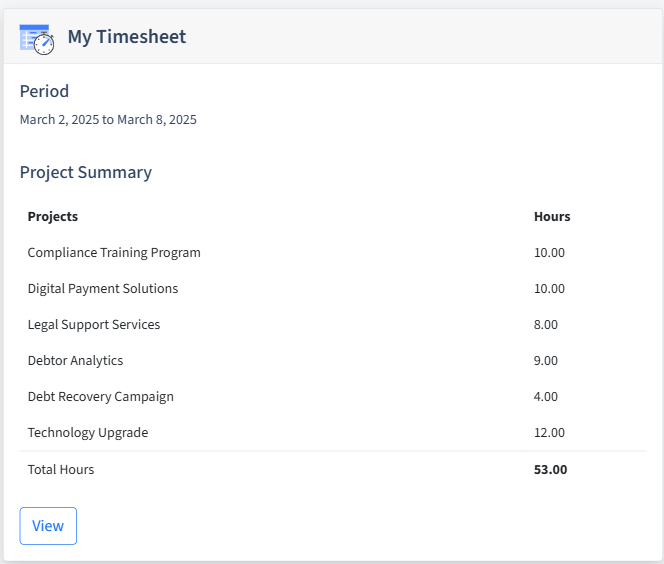Viewport: 664px width, 564px height.
Task: Click the 12.00 hours value
Action: [549, 432]
